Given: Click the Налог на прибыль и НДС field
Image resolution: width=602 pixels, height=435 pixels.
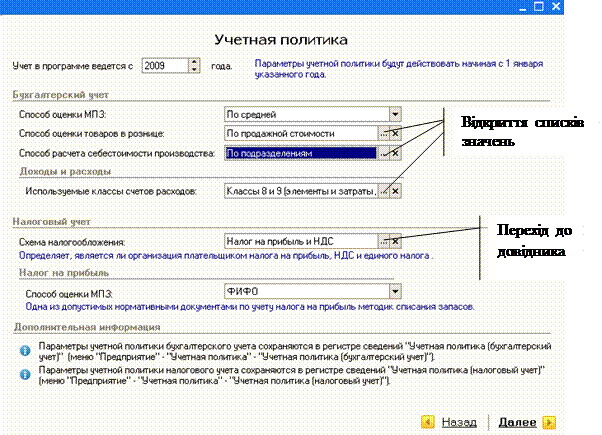Looking at the screenshot, I should (x=300, y=241).
